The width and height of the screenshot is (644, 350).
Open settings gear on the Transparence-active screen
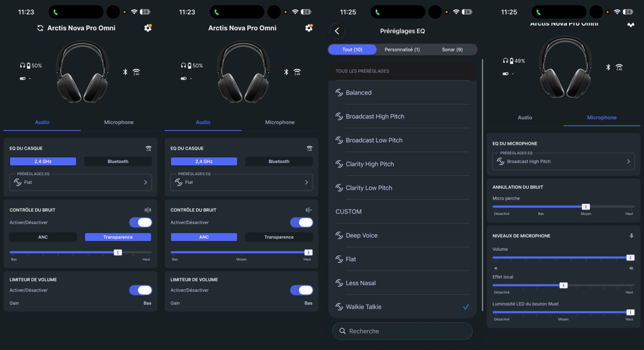(148, 28)
